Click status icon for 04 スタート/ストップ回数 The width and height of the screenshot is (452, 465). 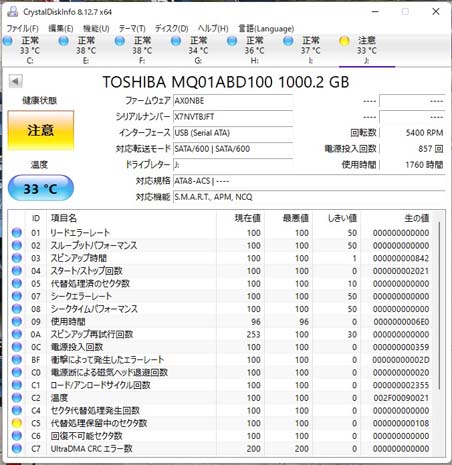point(17,271)
